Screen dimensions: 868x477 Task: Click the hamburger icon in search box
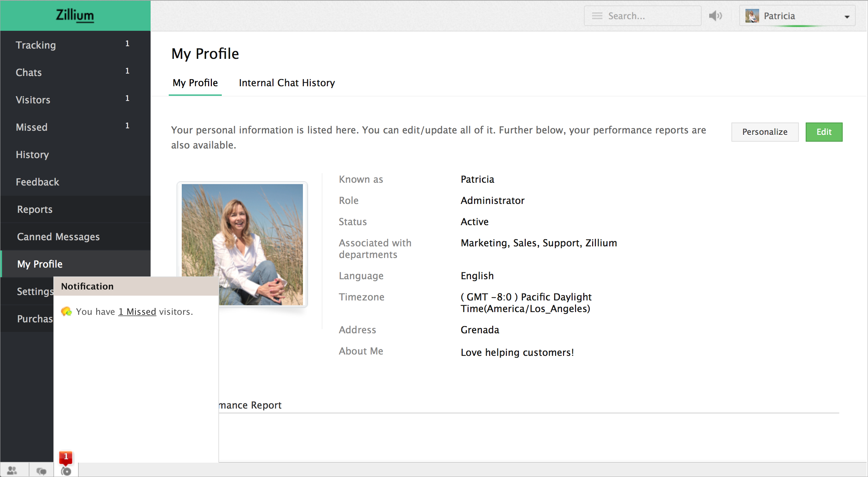[x=597, y=16]
